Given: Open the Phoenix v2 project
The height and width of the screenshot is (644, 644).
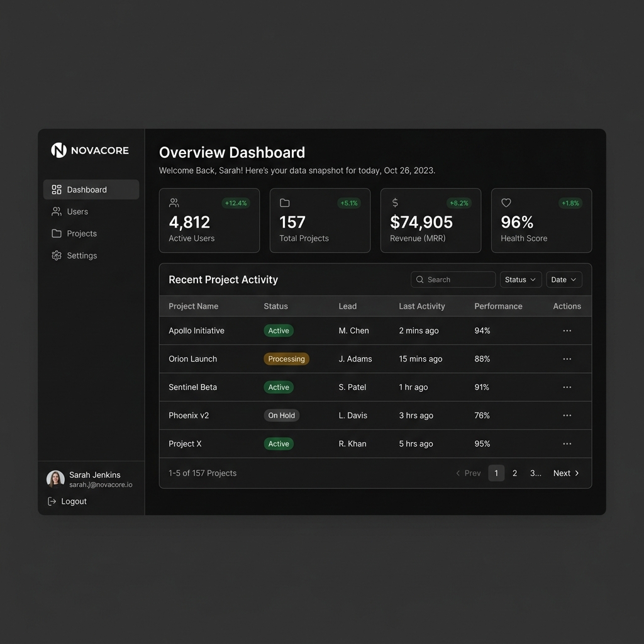Looking at the screenshot, I should tap(189, 415).
